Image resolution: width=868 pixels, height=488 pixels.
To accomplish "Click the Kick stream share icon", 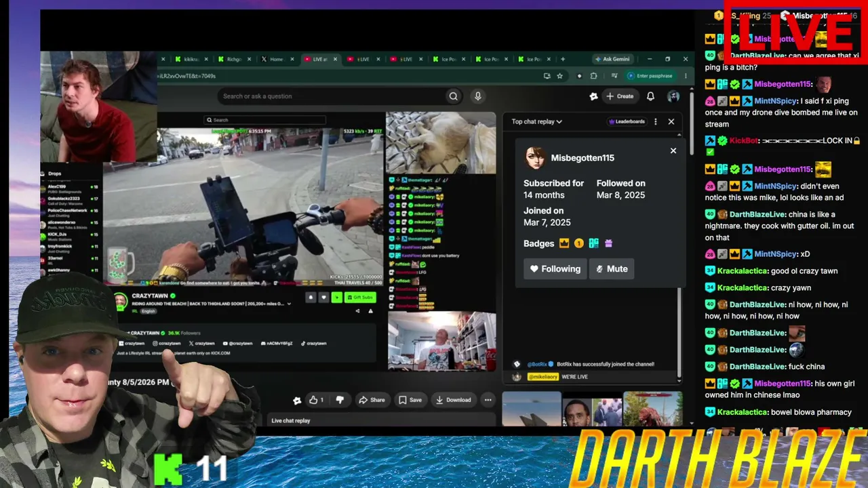I will tap(358, 311).
